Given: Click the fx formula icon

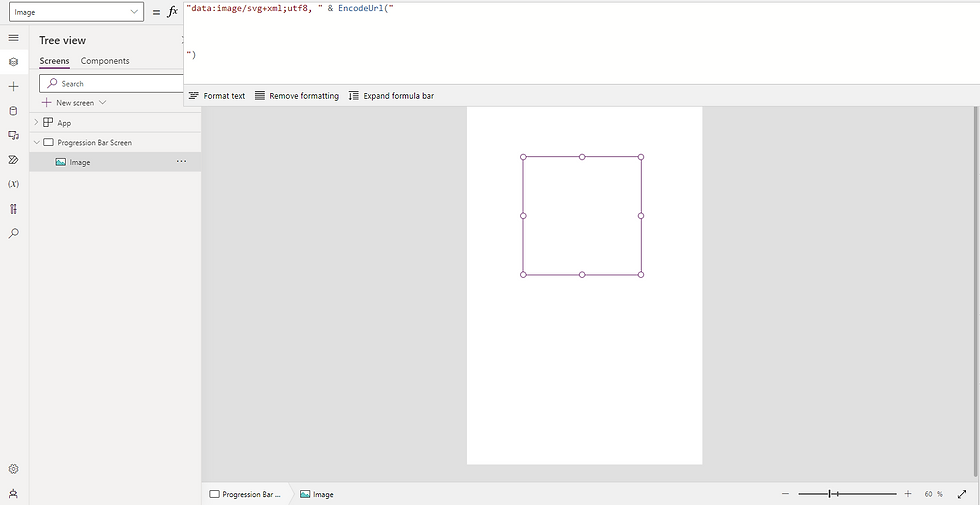Looking at the screenshot, I should click(x=172, y=12).
